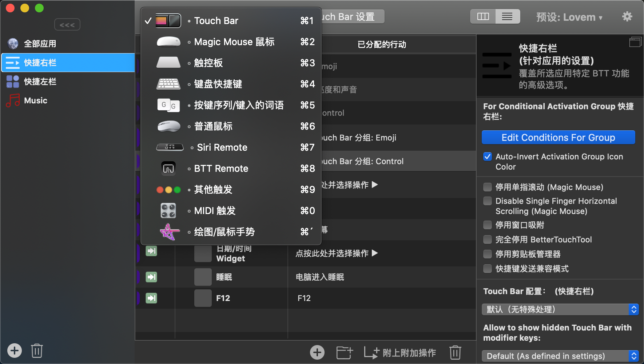Click green arrow icon in F12 row

(151, 298)
